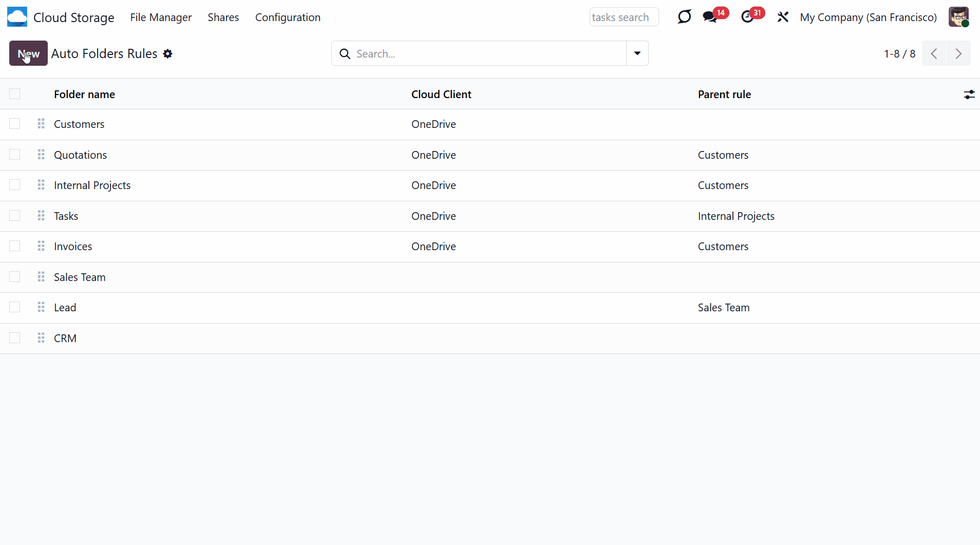Viewport: 980px width, 545px height.
Task: Expand the search options dropdown arrow
Action: click(637, 53)
